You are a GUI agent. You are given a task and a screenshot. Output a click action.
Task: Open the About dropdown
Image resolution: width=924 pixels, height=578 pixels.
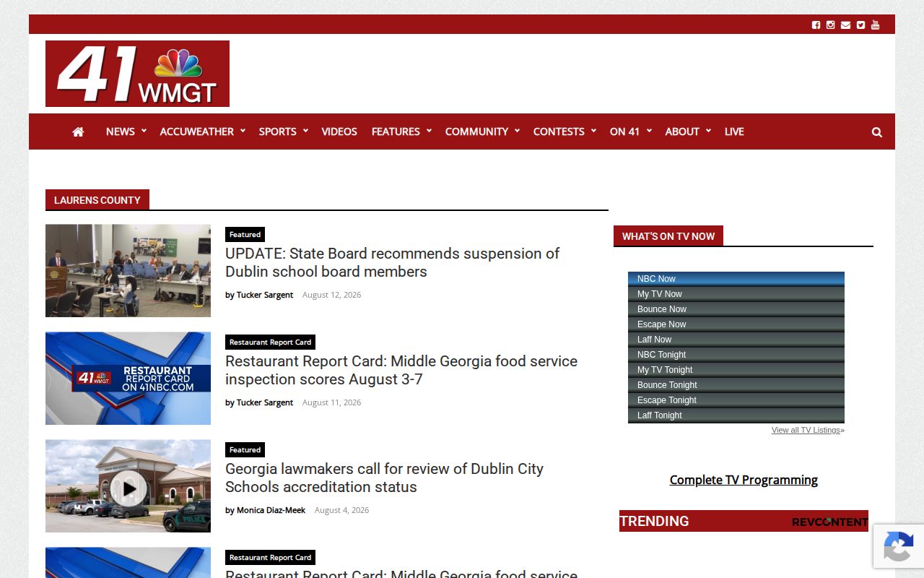688,131
